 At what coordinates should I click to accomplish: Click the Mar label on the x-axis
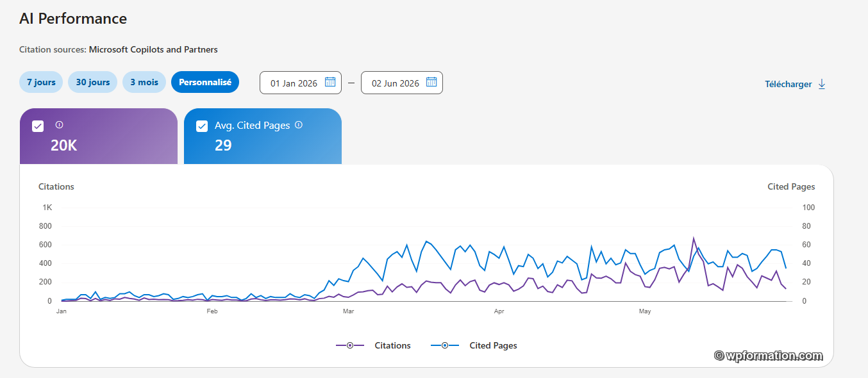click(x=348, y=311)
